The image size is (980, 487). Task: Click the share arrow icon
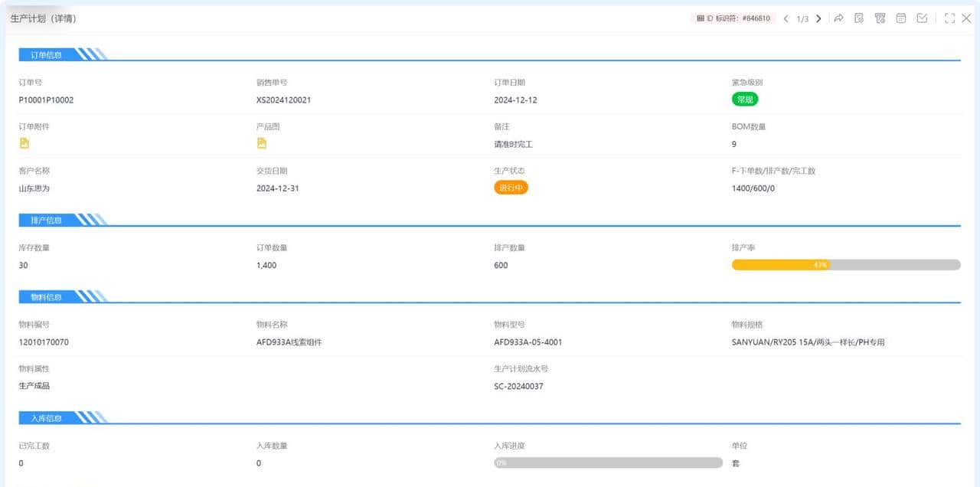pos(839,18)
